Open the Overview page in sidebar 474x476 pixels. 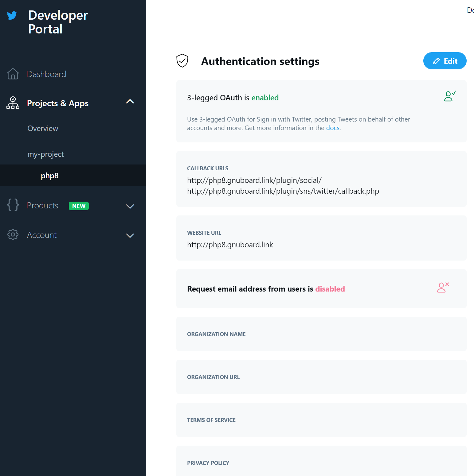(x=43, y=129)
